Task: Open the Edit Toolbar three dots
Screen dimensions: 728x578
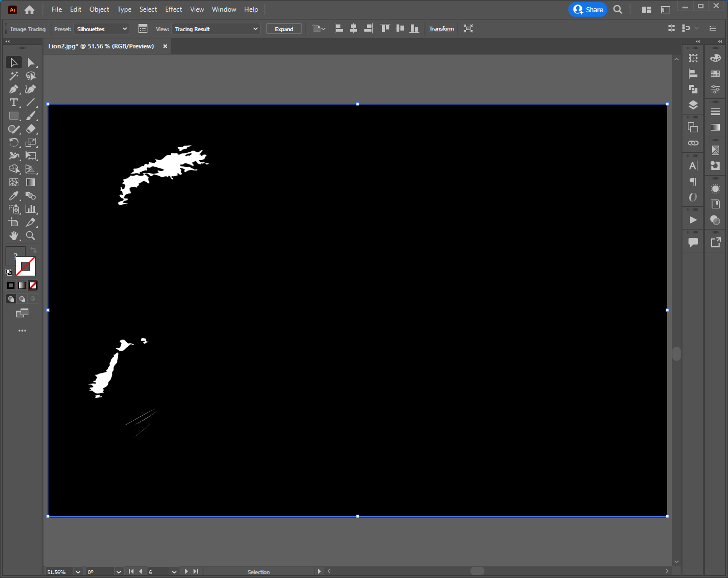Action: click(22, 331)
